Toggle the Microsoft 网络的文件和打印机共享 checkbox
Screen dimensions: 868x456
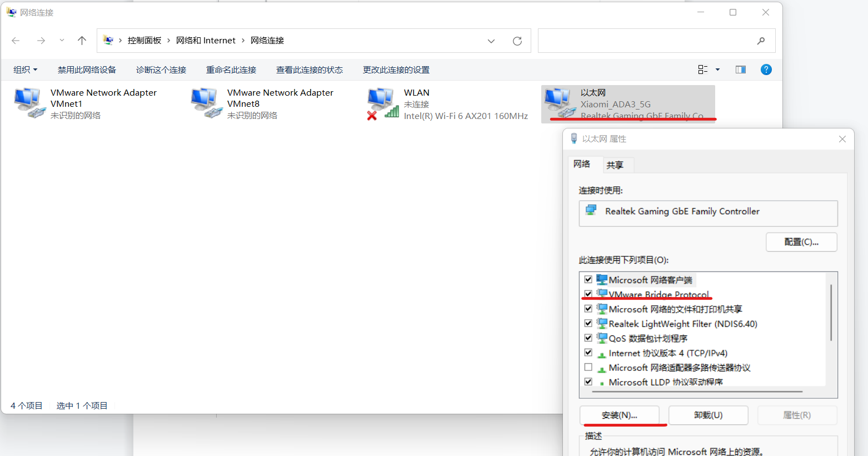pos(588,309)
